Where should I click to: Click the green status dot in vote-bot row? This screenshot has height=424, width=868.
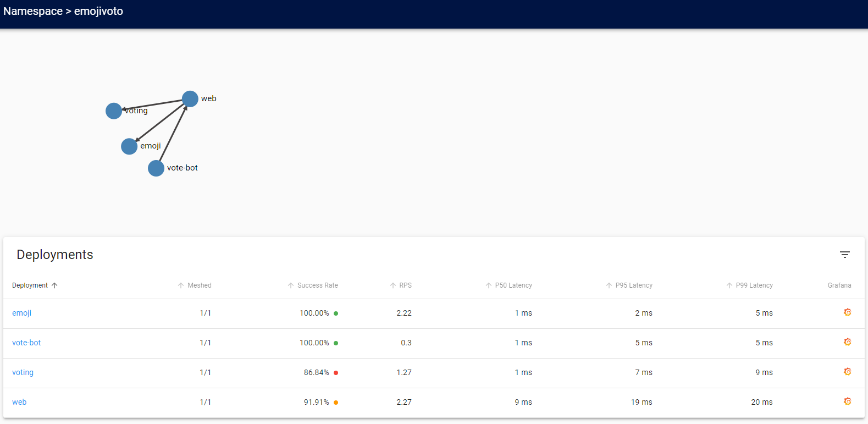coord(336,343)
